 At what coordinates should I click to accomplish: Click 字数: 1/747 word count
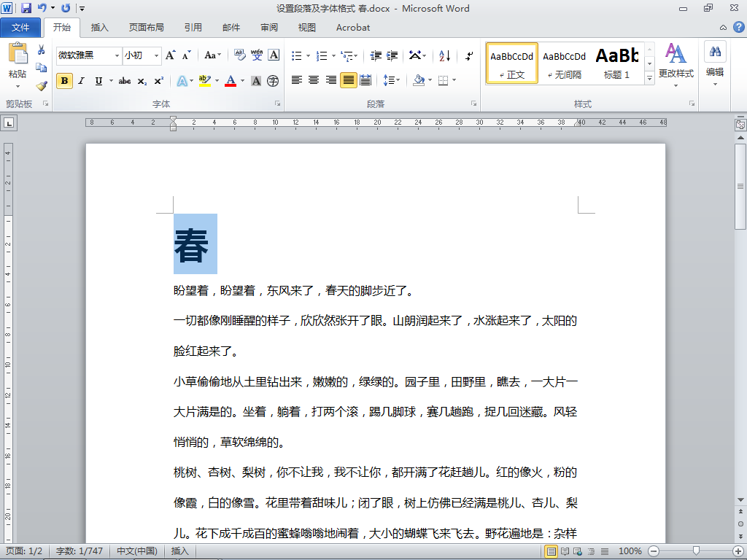click(x=80, y=551)
